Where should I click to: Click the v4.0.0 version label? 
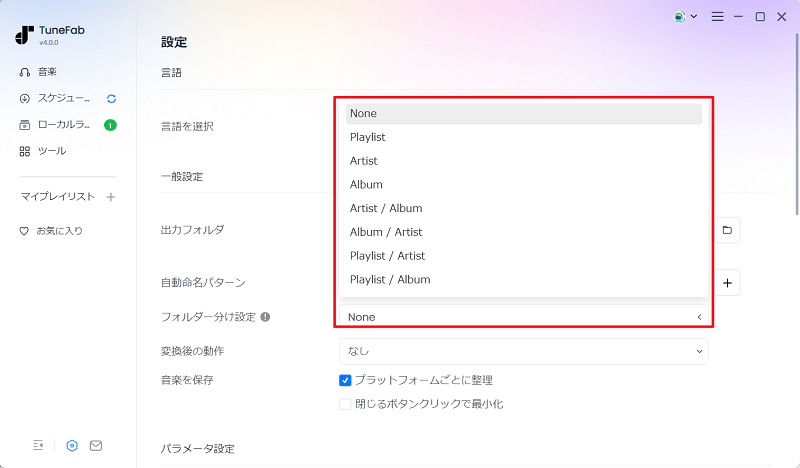point(49,43)
